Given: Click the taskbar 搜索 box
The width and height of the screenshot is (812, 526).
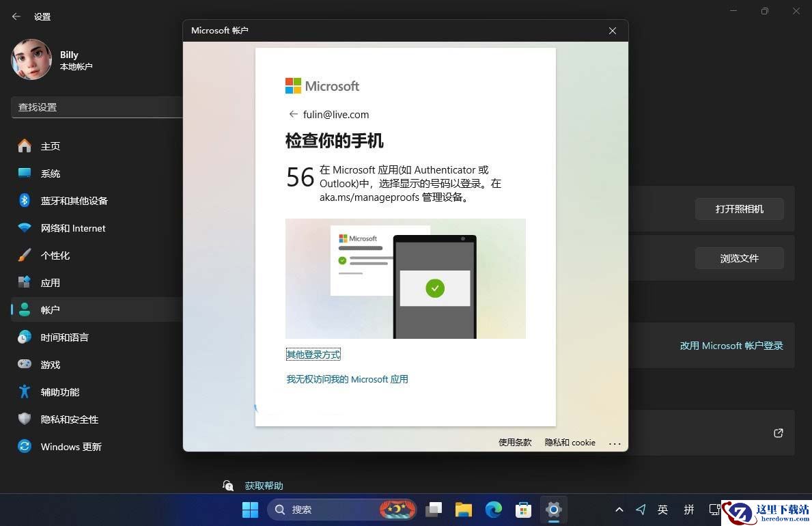Looking at the screenshot, I should 342,510.
